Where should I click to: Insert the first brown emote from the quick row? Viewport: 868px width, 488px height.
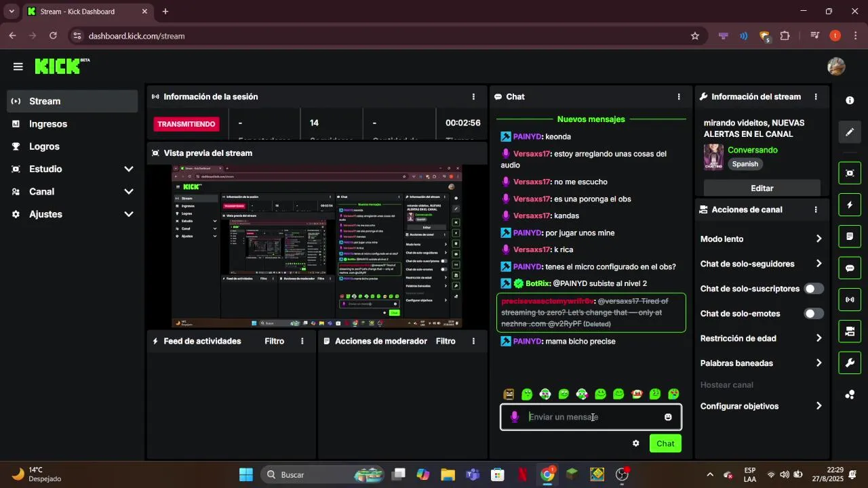509,394
